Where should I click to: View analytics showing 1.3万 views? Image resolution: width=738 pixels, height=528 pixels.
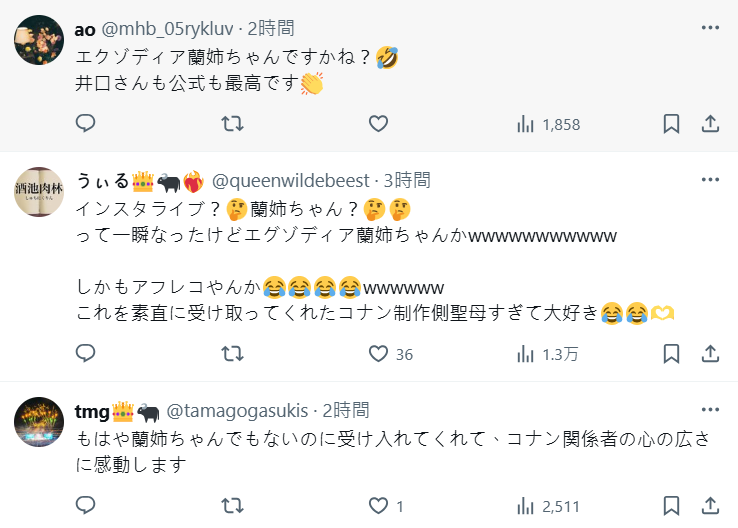tap(546, 354)
